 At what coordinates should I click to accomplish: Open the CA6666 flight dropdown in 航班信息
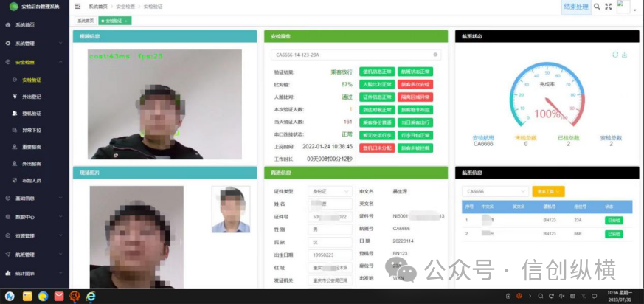pyautogui.click(x=495, y=191)
